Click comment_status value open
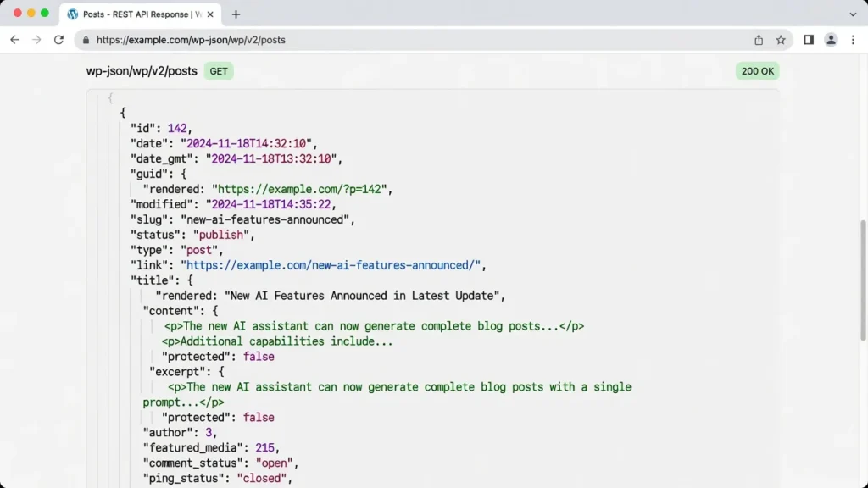868x488 pixels. pyautogui.click(x=274, y=463)
